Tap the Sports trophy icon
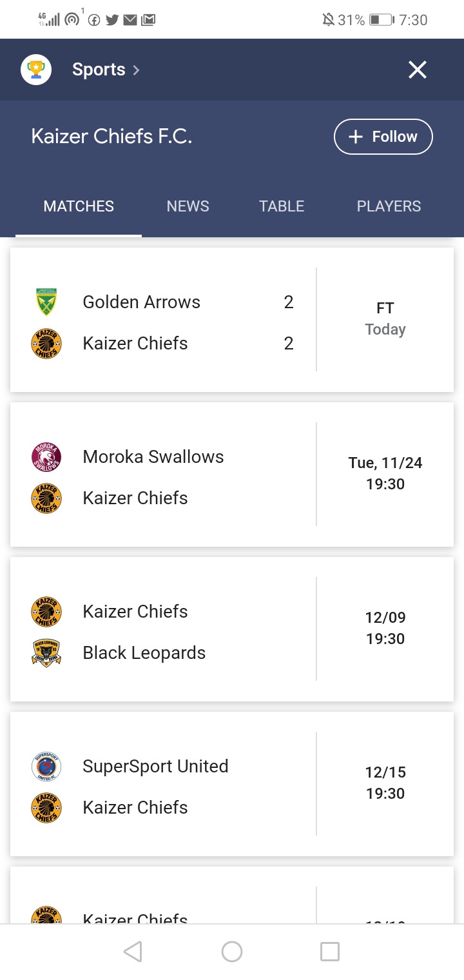Viewport: 464px width, 980px height. 36,70
